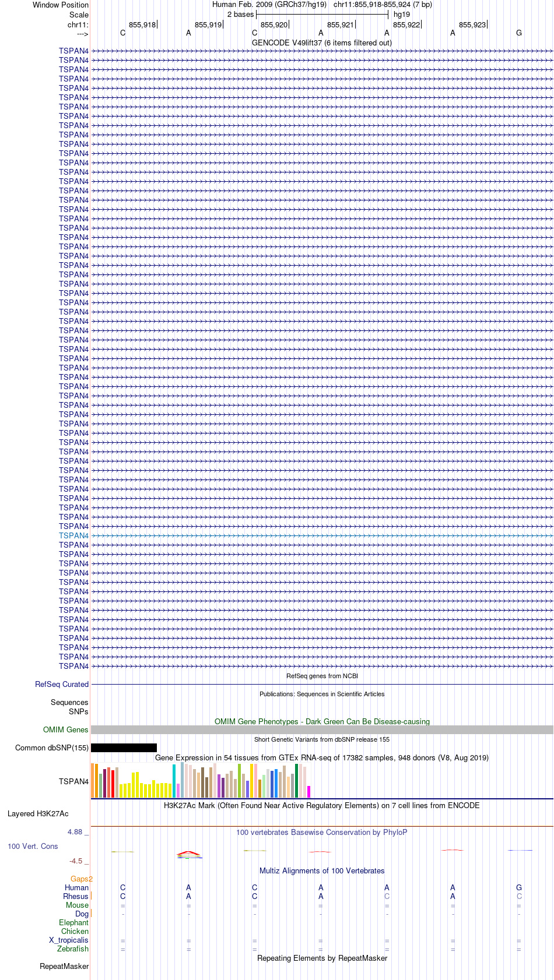554x980 pixels.
Task: Click the Sequences SNPs track label
Action: point(69,707)
